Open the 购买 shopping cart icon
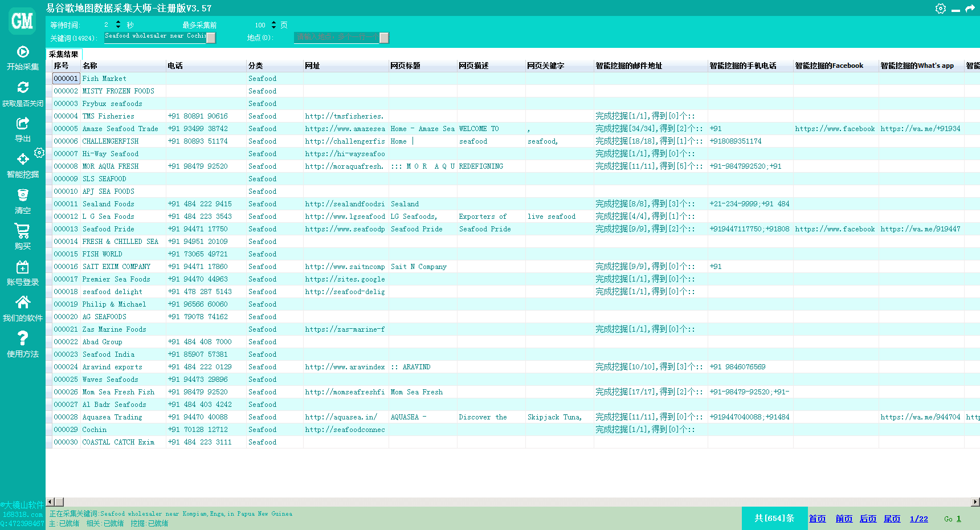This screenshot has height=530, width=980. pos(23,231)
